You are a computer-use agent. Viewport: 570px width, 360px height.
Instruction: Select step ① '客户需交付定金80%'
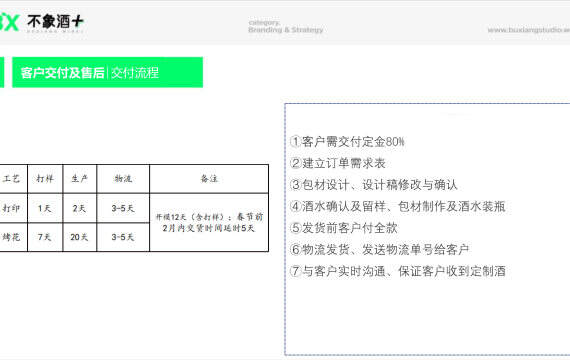tap(347, 141)
